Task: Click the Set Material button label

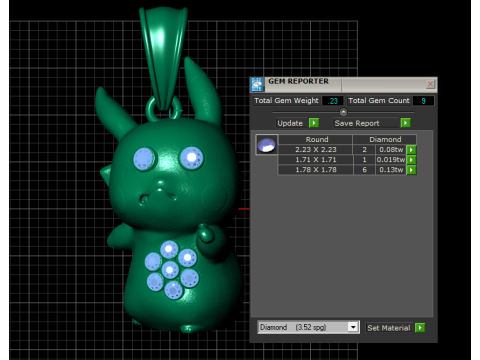Action: tap(389, 328)
